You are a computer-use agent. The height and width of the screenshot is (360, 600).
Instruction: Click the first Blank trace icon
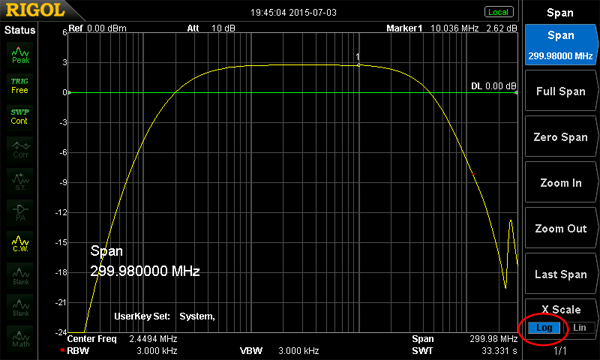[x=20, y=276]
